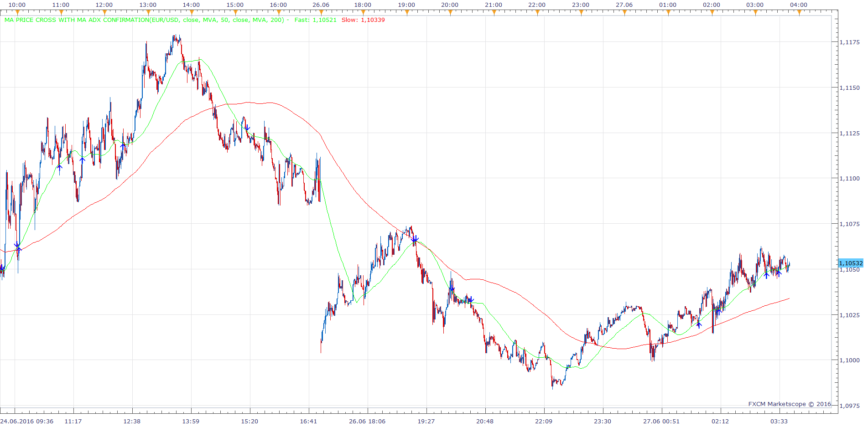
Task: Select the 20:48 bottom time label
Action: tap(485, 421)
